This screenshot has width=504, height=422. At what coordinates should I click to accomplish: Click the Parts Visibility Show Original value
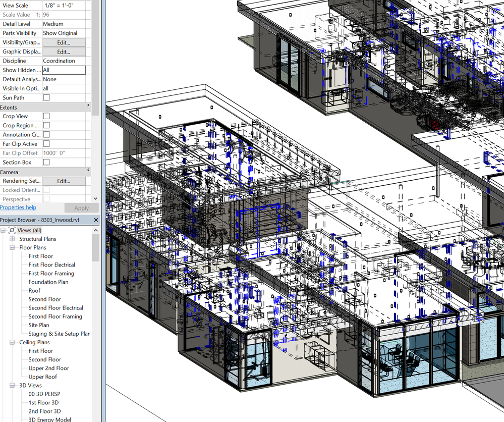click(x=64, y=33)
